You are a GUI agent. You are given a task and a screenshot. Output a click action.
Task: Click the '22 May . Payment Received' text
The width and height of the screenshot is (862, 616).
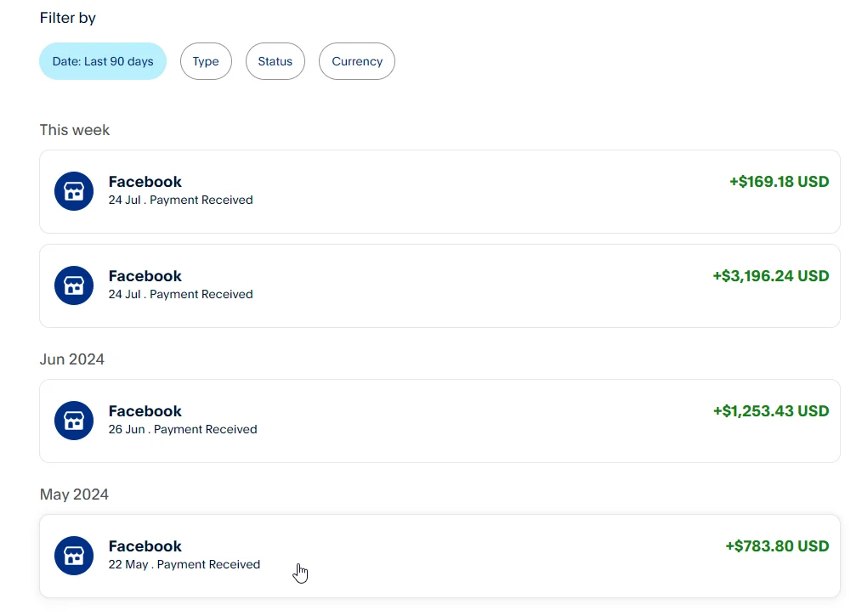tap(184, 564)
